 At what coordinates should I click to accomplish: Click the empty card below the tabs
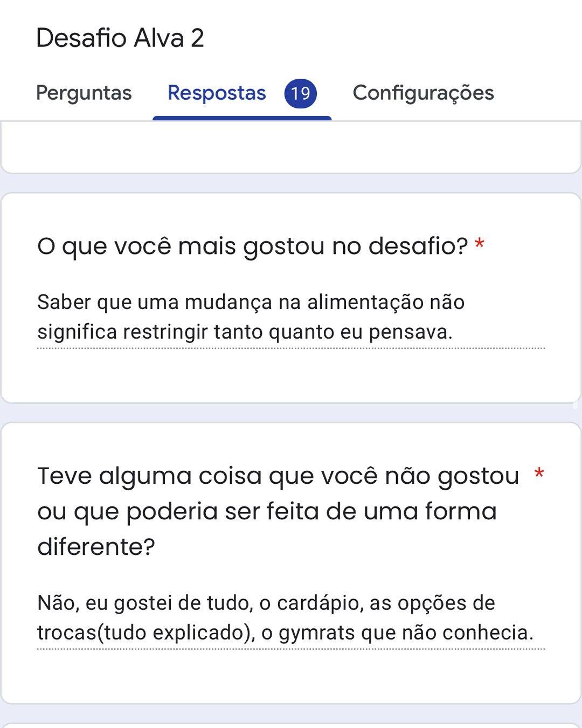291,147
